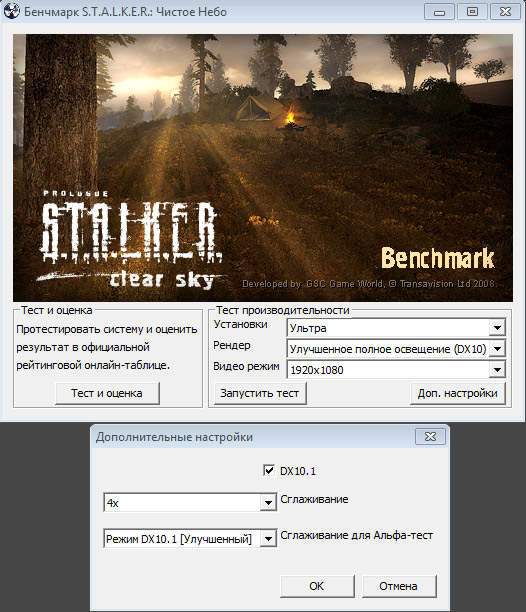Image resolution: width=526 pixels, height=612 pixels.
Task: Cancel dialog with Отмена button
Action: point(399,586)
